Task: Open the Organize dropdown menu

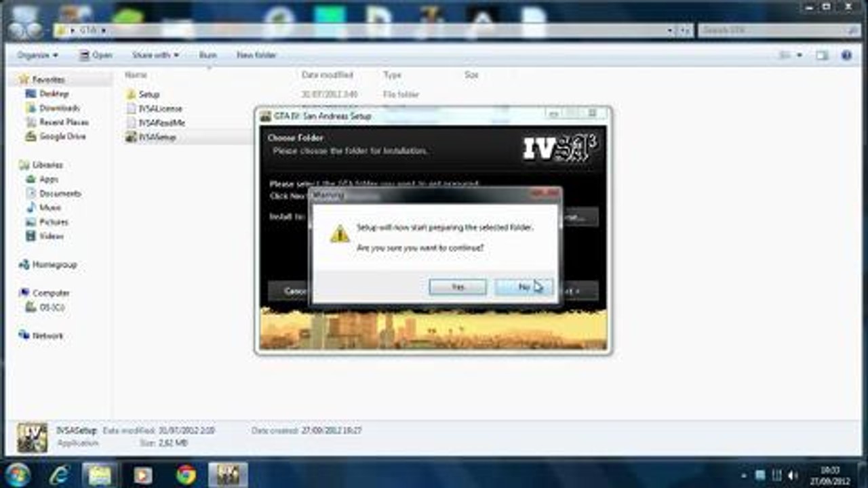Action: point(38,55)
